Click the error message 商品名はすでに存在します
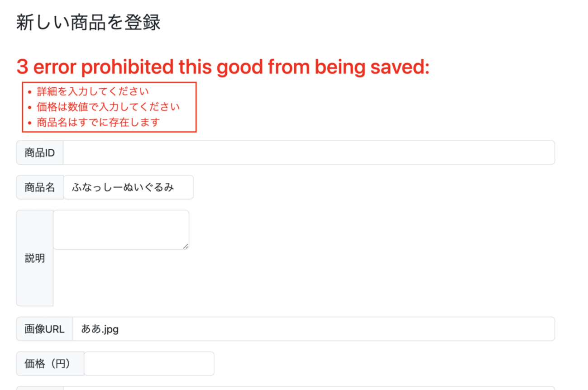The width and height of the screenshot is (588, 390). click(98, 123)
